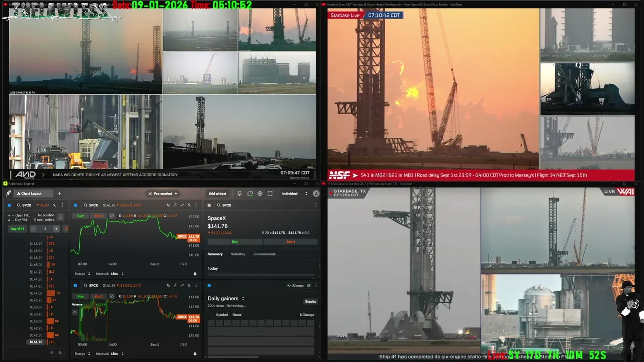Select the $143.00 price ladder row
The width and height of the screenshot is (644, 362).
pyautogui.click(x=36, y=321)
